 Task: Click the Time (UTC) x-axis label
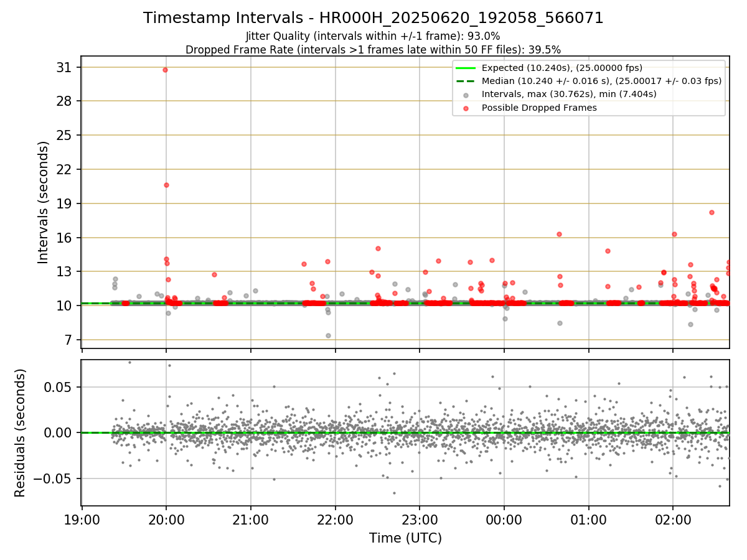pyautogui.click(x=405, y=538)
